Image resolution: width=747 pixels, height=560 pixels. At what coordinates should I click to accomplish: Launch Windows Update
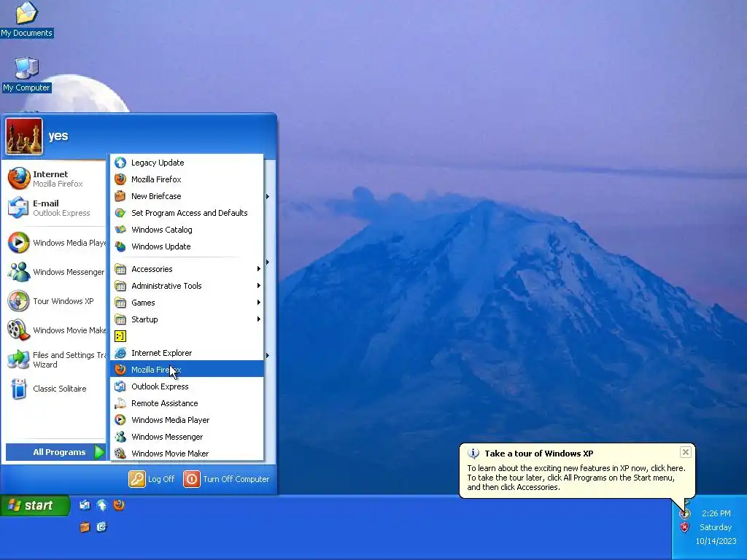click(187, 246)
